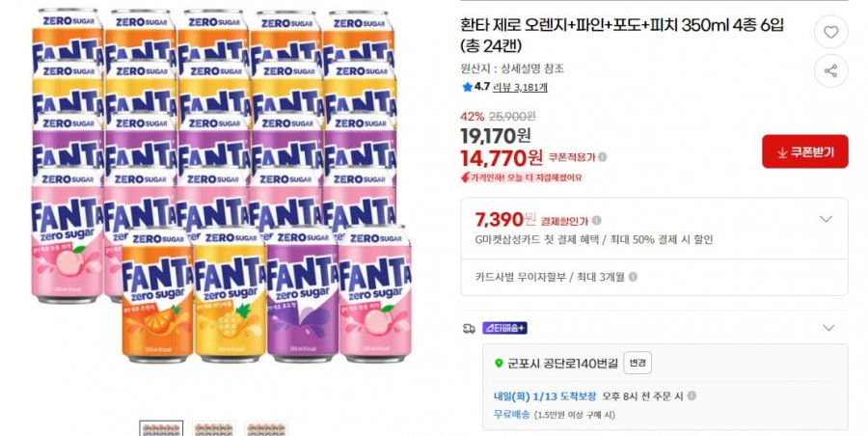Screen dimensions: 868x436
Task: Select the third product thumbnail
Action: click(264, 428)
